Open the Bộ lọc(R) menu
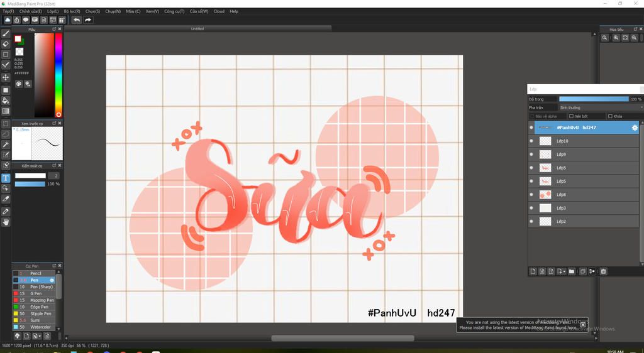This screenshot has height=353, width=644. point(72,11)
